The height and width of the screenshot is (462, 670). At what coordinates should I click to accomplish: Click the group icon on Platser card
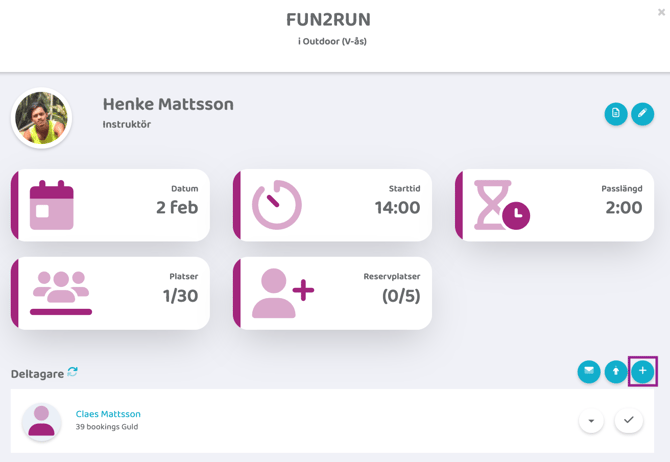(61, 293)
